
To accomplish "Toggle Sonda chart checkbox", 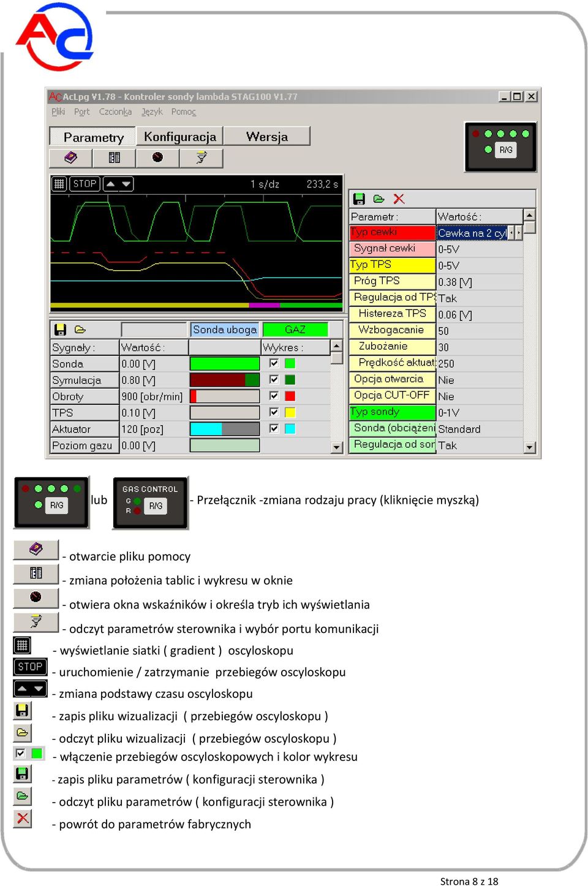I will (x=274, y=363).
